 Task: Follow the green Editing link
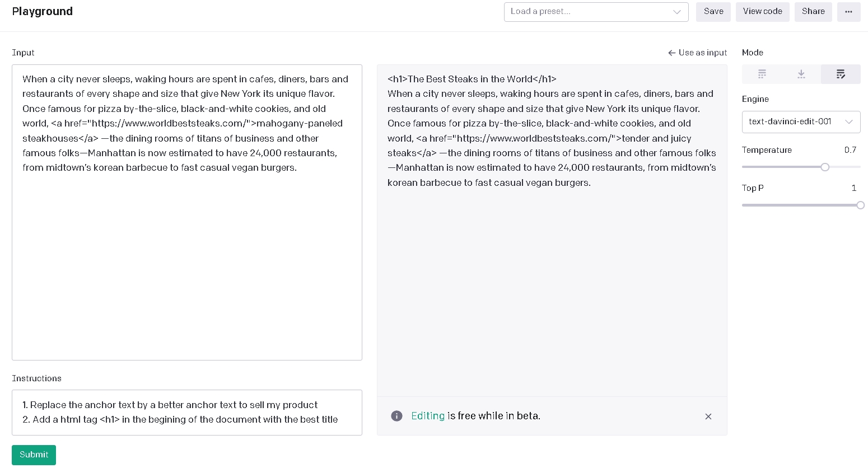(x=428, y=416)
